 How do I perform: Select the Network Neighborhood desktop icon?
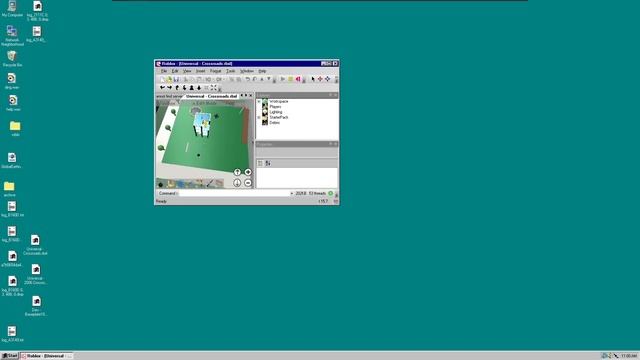tap(12, 36)
